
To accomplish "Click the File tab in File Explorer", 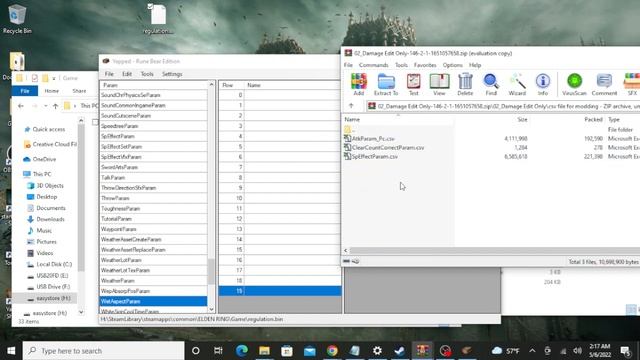I will 25,91.
